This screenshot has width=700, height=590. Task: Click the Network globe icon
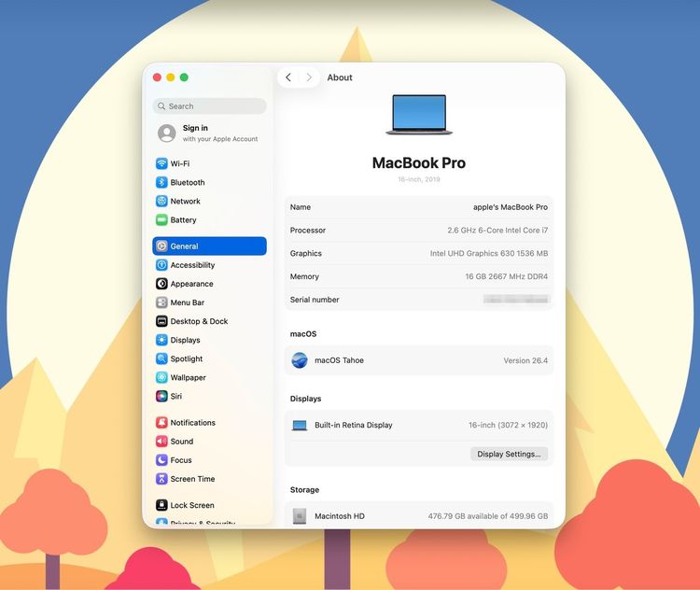161,201
